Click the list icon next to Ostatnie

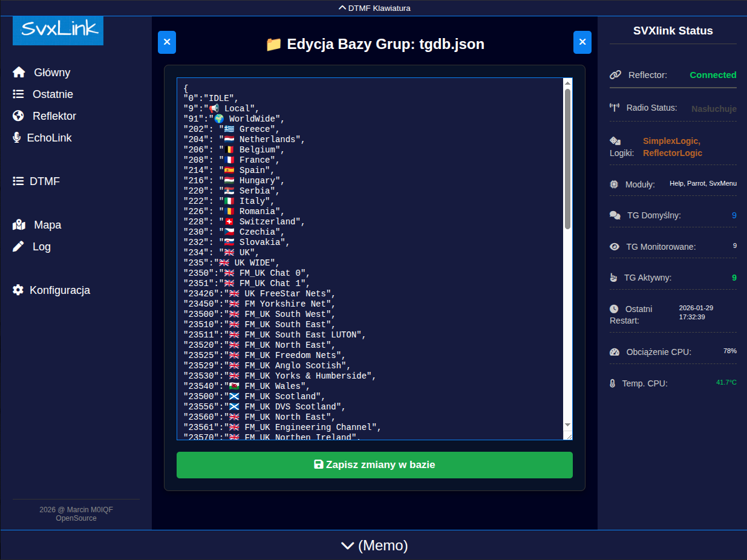pyautogui.click(x=19, y=94)
